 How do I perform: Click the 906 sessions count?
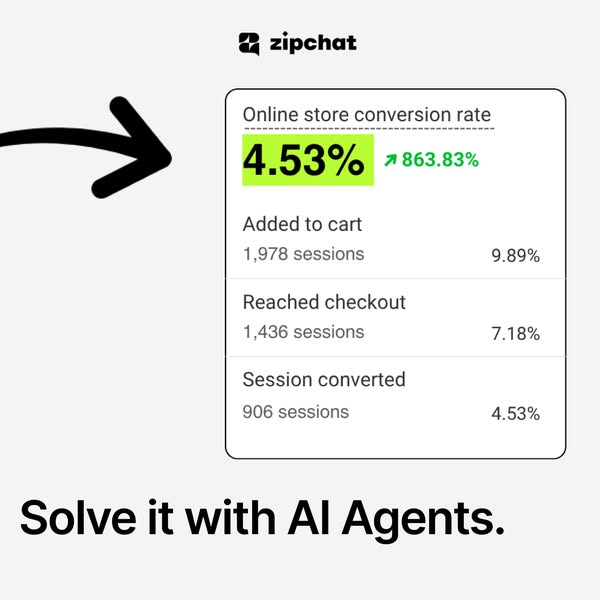click(296, 411)
